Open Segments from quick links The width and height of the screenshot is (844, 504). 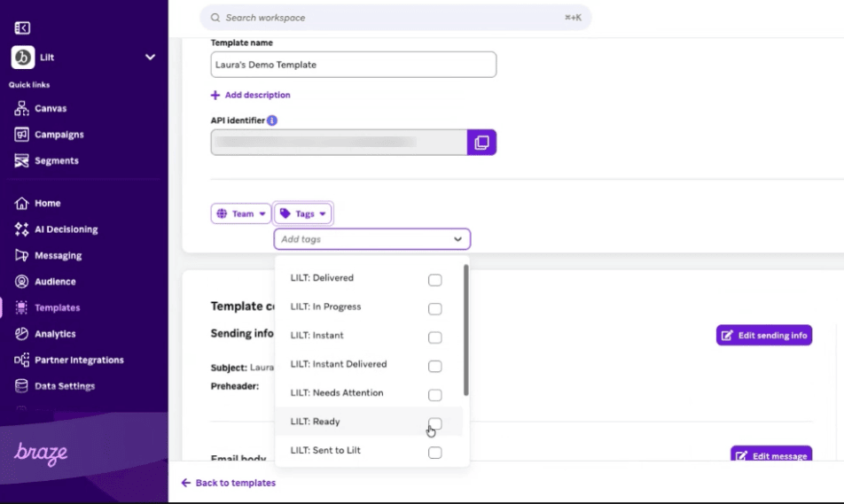57,160
